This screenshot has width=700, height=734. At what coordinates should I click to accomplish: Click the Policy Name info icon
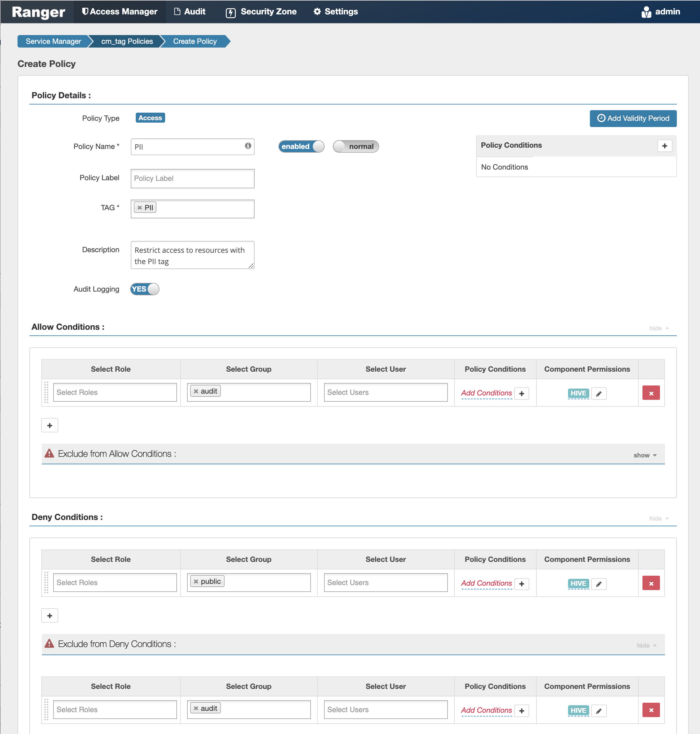pyautogui.click(x=248, y=146)
